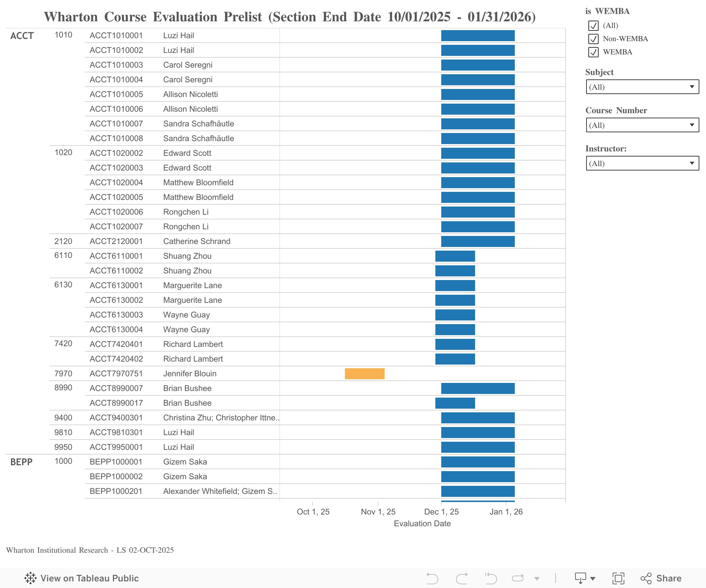Toggle the Non-WEMBA checkbox

[593, 39]
